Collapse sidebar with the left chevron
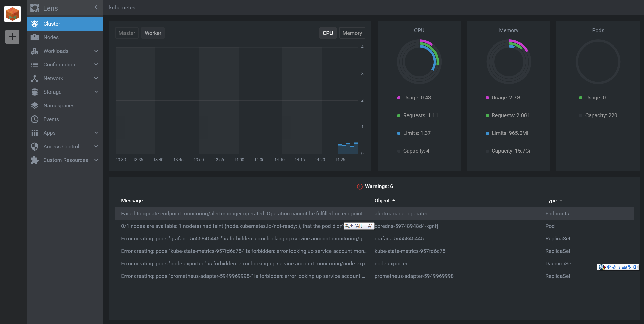This screenshot has width=644, height=324. pos(96,7)
